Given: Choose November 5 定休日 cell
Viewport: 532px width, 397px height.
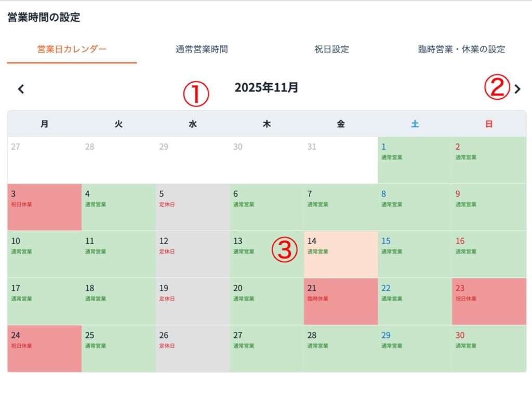Looking at the screenshot, I should click(193, 207).
